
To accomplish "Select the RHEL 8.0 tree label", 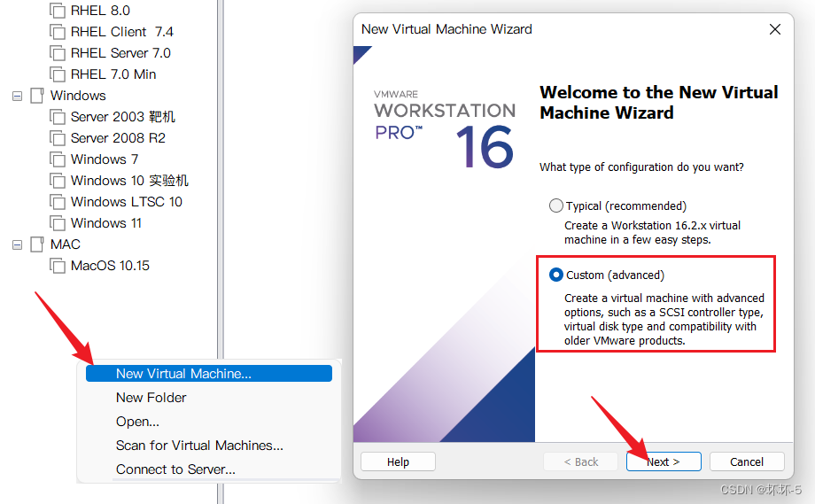I will pos(100,11).
